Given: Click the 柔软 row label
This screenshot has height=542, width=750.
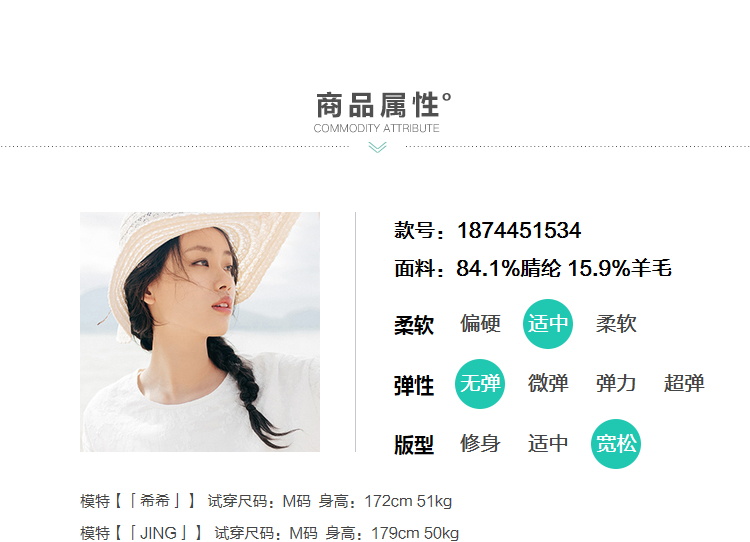Looking at the screenshot, I should (414, 325).
